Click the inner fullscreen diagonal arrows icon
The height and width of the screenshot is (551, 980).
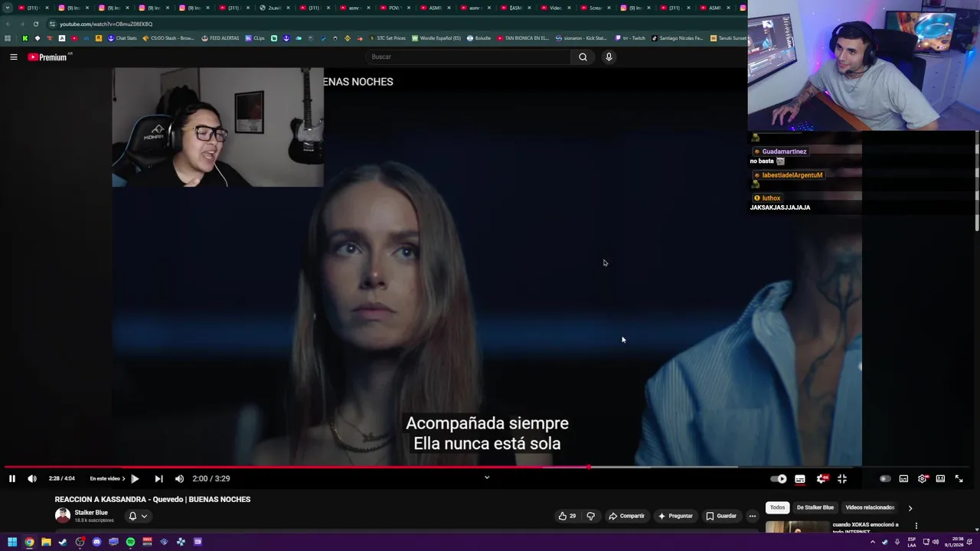(959, 479)
